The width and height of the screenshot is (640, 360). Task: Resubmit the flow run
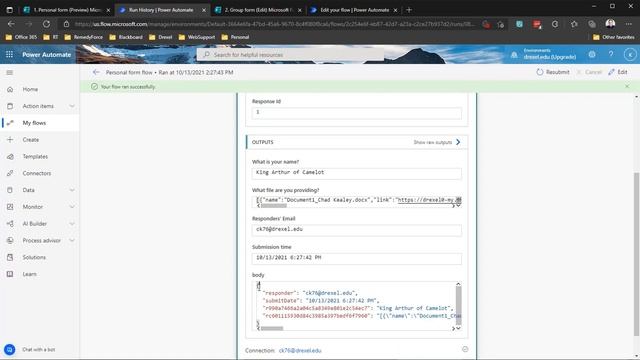pos(553,72)
